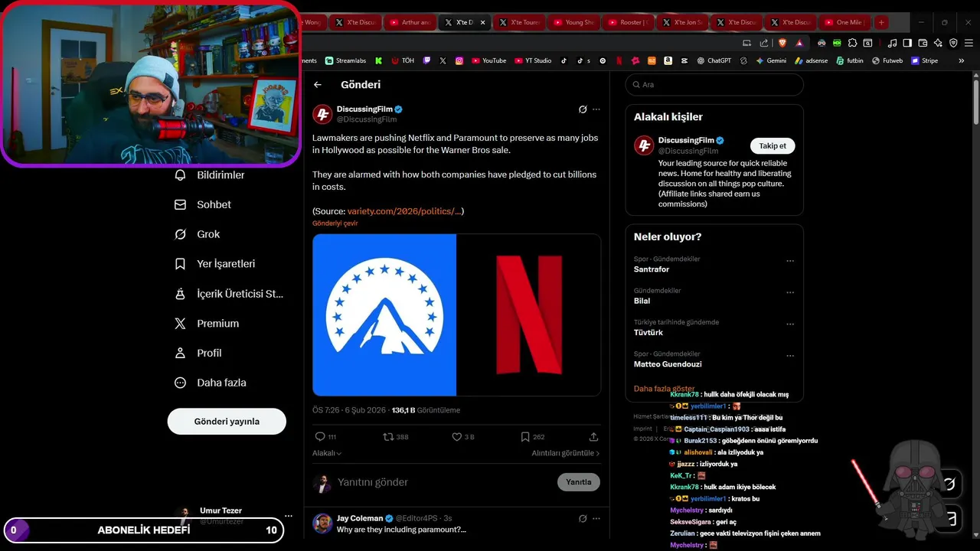Open Yer İşaretleri in the sidebar
Viewport: 980px width, 551px height.
(215, 264)
